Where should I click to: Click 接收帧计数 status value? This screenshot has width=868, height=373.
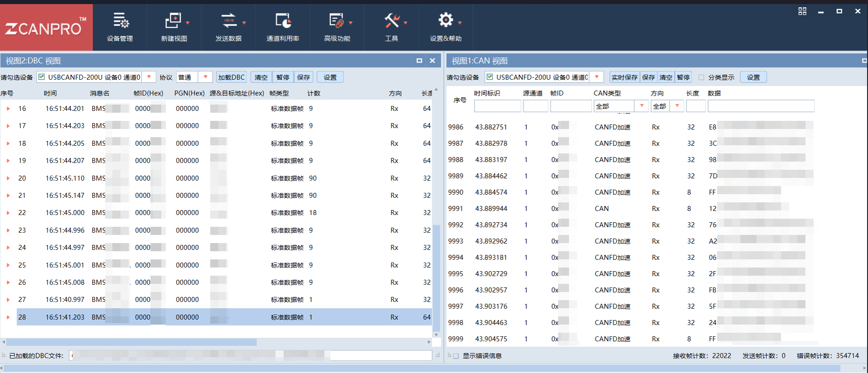coord(722,356)
